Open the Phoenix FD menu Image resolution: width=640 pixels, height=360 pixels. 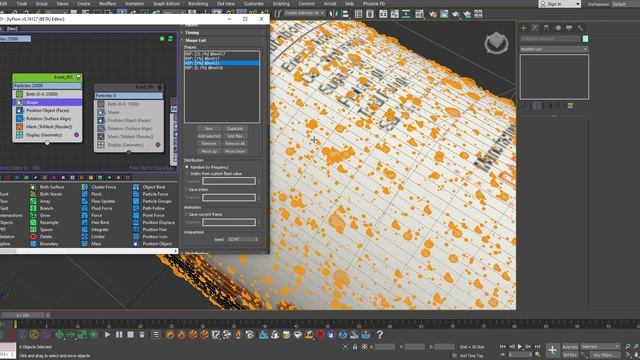tap(373, 4)
